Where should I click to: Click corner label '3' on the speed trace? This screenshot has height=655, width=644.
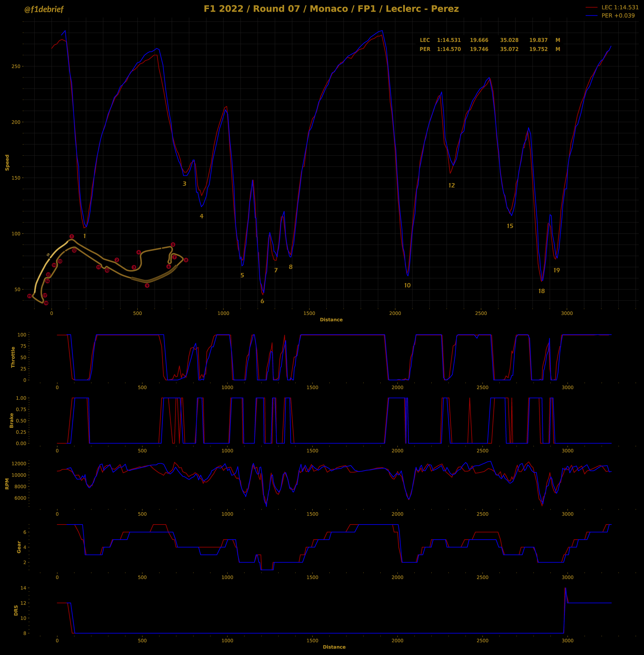click(x=184, y=184)
